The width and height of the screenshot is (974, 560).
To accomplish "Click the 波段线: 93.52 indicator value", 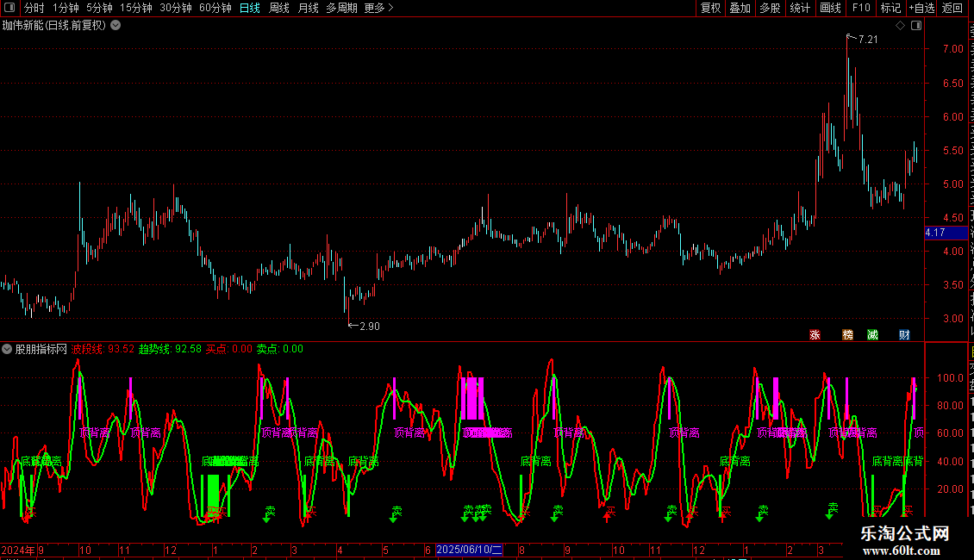I will pos(103,349).
